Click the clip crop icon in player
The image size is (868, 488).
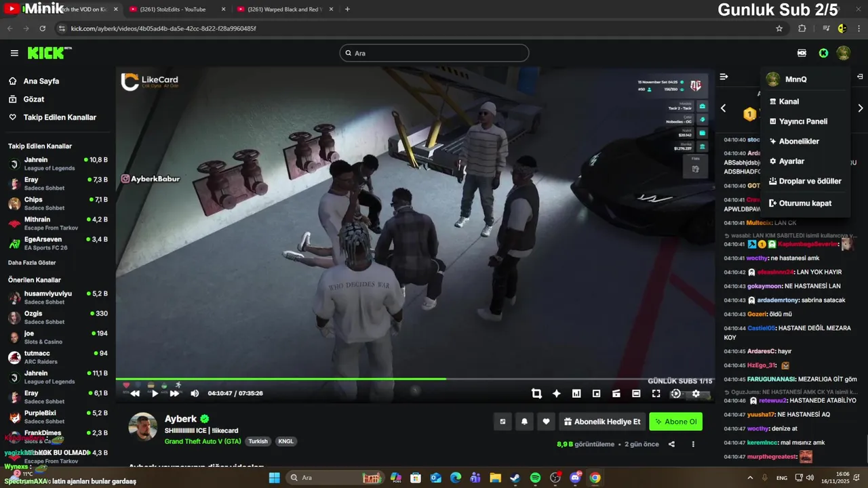536,393
